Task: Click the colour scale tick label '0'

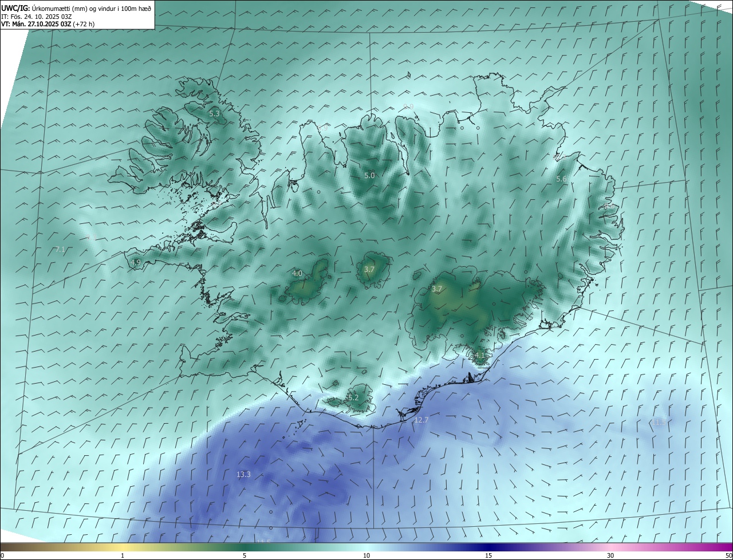Action: 2,555
